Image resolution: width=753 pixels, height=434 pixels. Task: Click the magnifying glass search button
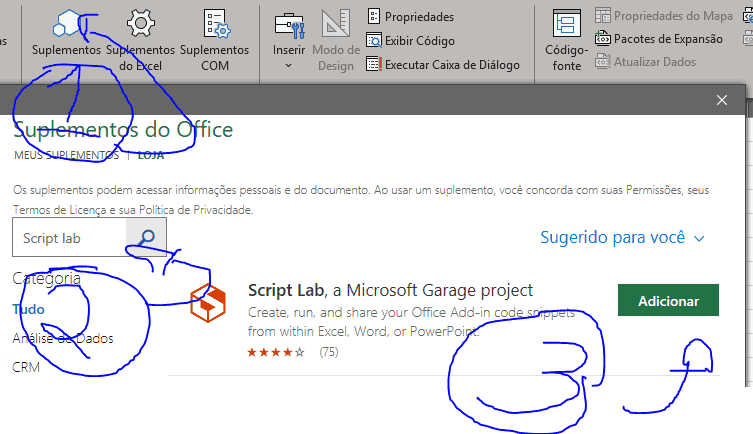pos(147,238)
